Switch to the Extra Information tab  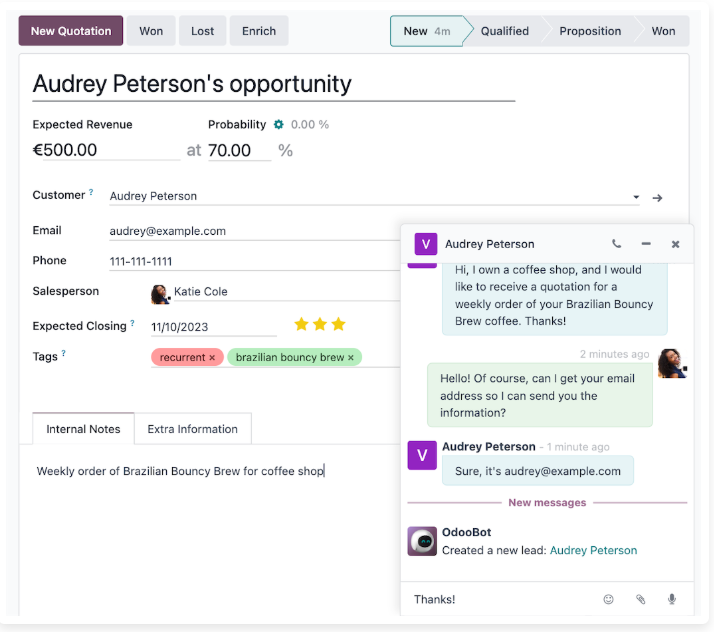pos(192,429)
